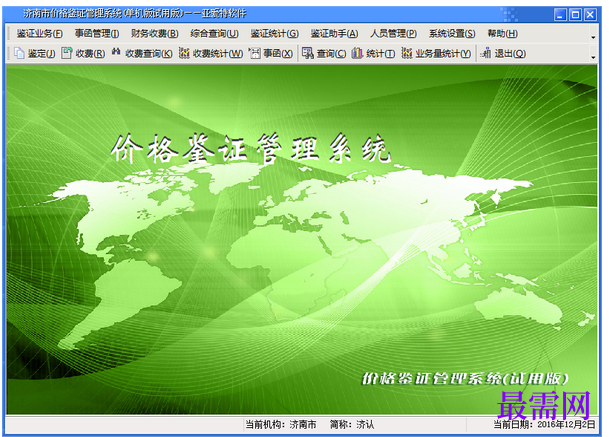Click the 事函(X) toolbar icon
This screenshot has height=437, width=609.
(x=254, y=53)
